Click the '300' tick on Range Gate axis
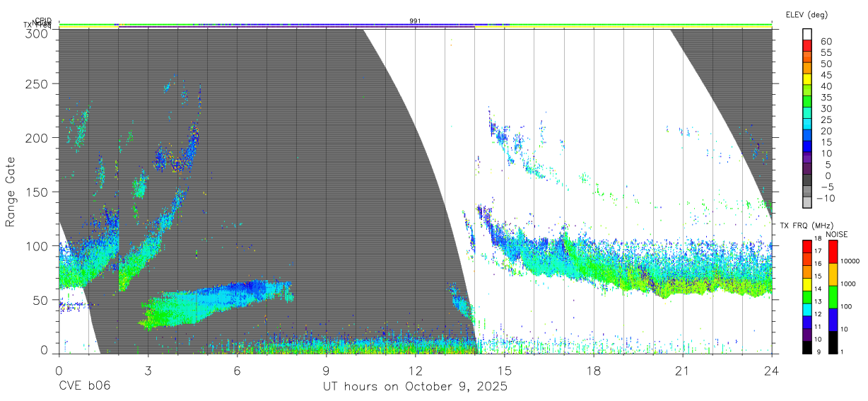Viewport: 868px width, 401px height. 38,33
